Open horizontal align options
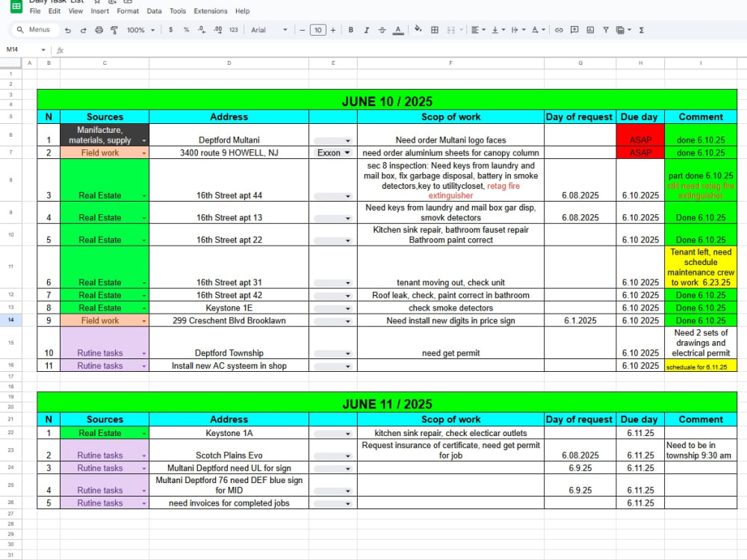 point(478,30)
